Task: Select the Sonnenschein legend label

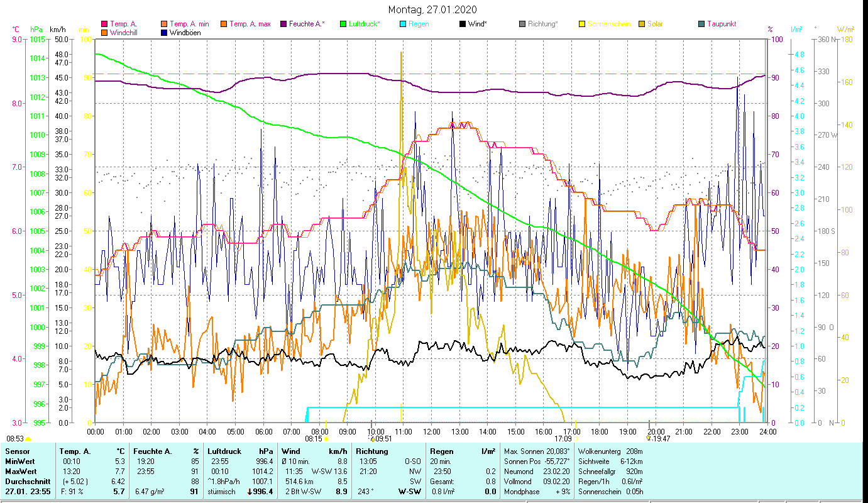Action: pos(610,25)
